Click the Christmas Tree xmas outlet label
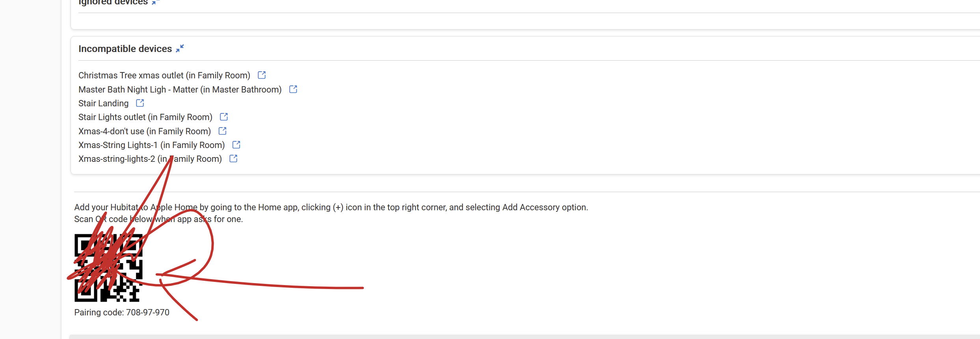Image resolution: width=980 pixels, height=339 pixels. click(x=164, y=75)
